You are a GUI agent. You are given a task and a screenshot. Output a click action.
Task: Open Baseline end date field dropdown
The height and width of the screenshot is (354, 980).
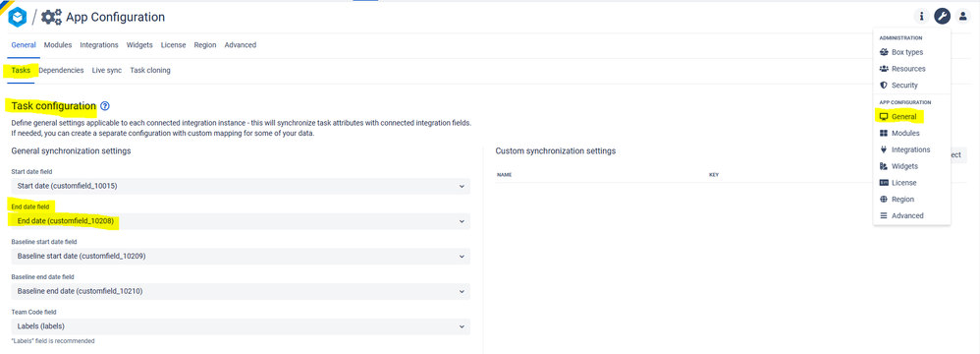coord(241,291)
